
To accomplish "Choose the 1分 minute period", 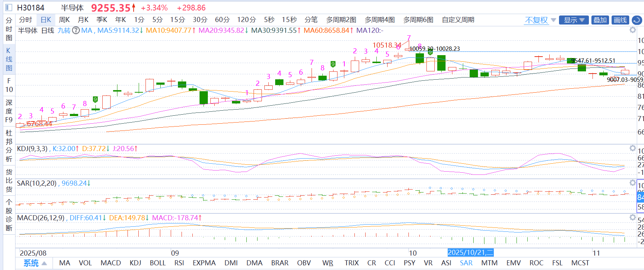I will coord(139,20).
